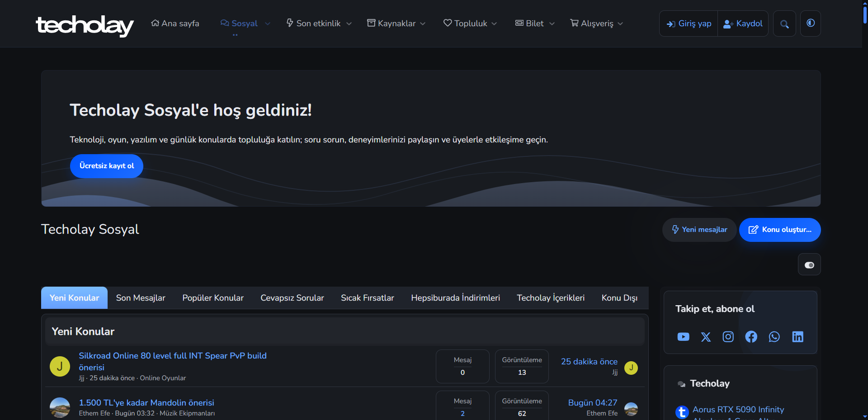Click Ethem Efe's avatar beside Mandolin topic

tap(60, 407)
